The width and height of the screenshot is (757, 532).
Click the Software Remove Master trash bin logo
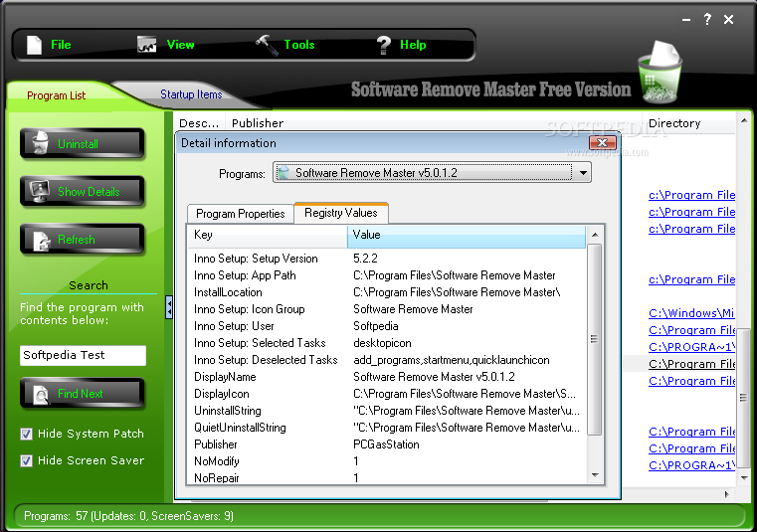tap(661, 73)
